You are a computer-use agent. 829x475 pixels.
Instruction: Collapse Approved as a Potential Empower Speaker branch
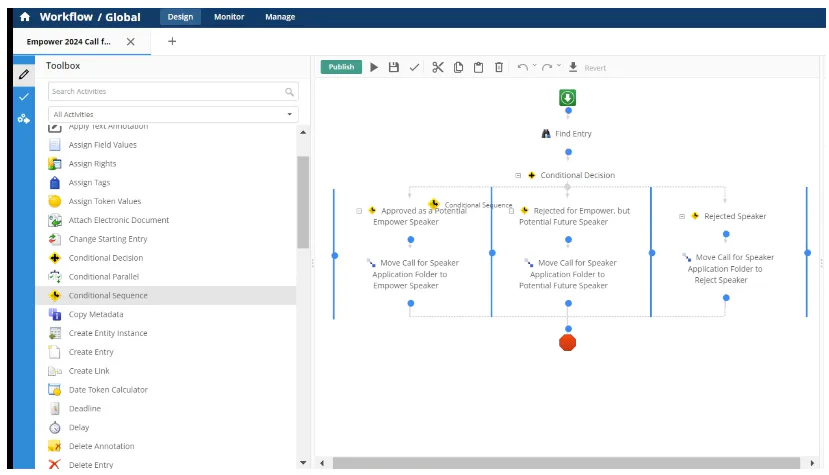[359, 211]
